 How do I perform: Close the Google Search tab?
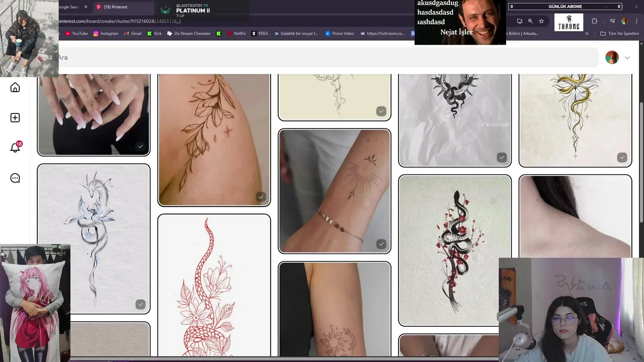(86, 7)
